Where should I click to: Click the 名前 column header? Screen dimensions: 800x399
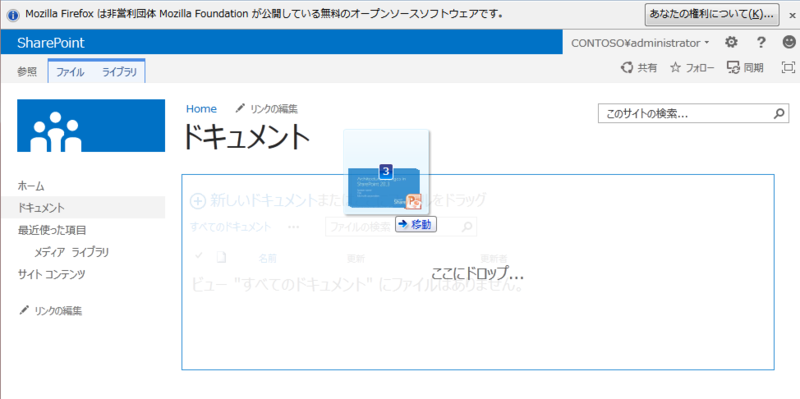[267, 258]
